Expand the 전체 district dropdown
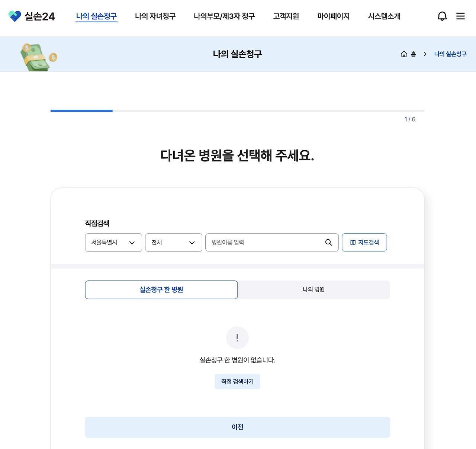Image resolution: width=476 pixels, height=449 pixels. [x=173, y=242]
